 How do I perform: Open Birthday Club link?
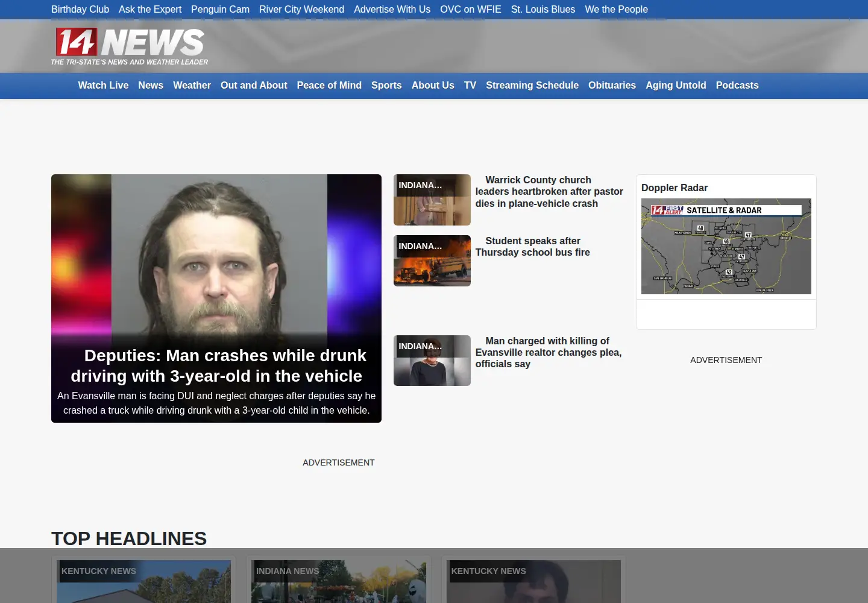coord(80,10)
